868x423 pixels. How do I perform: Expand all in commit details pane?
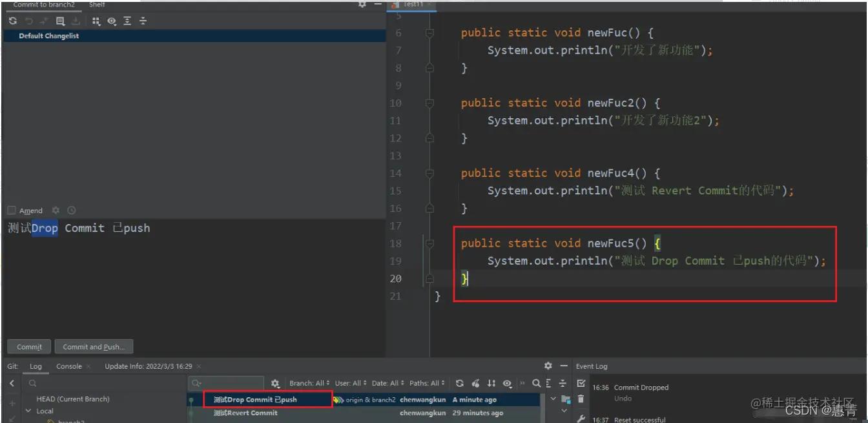click(x=549, y=383)
